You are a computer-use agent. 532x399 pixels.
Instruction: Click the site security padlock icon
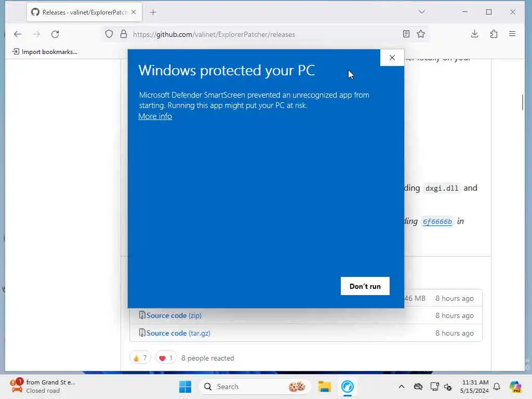(124, 34)
